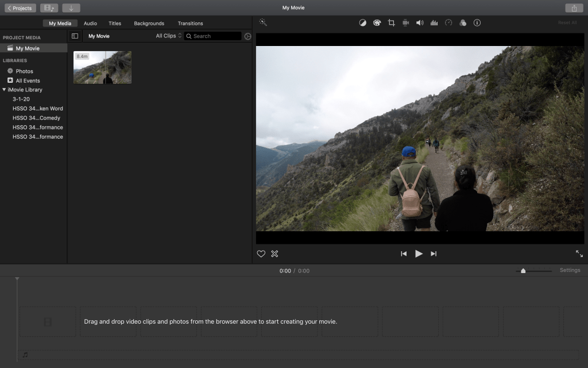Open the volume adjustment control
Image resolution: width=588 pixels, height=368 pixels.
point(420,23)
